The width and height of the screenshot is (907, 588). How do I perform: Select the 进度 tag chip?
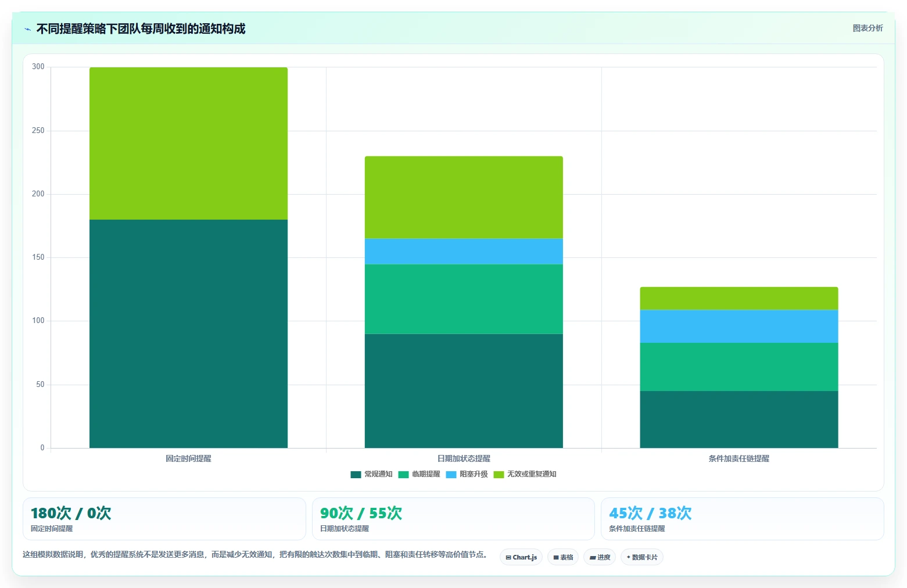pos(600,557)
